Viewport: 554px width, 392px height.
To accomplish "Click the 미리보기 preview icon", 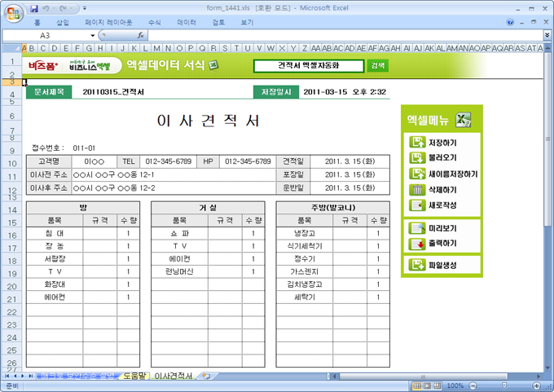I will coord(417,228).
